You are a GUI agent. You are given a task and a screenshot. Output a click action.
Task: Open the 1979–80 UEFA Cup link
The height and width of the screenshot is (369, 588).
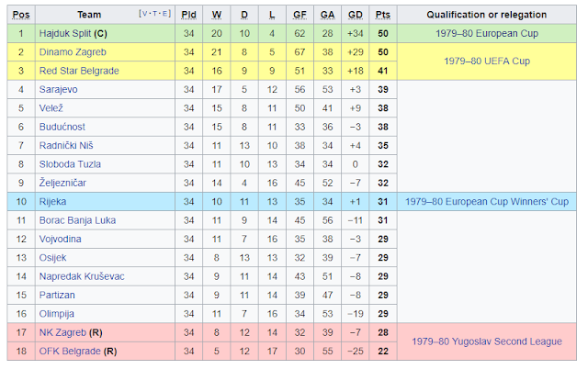pyautogui.click(x=487, y=61)
